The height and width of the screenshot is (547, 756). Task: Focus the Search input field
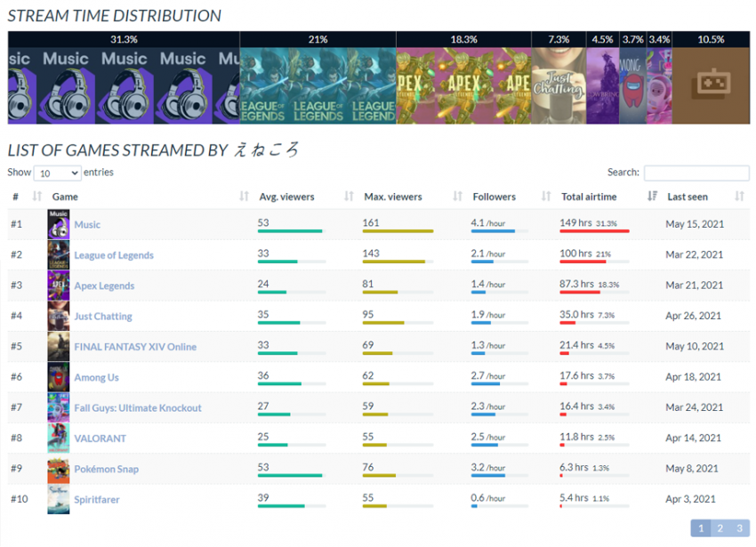tap(696, 173)
